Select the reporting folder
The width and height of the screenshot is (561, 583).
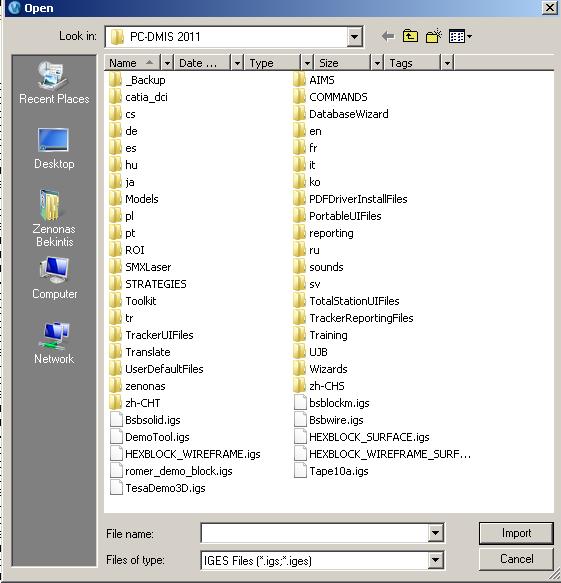click(323, 233)
